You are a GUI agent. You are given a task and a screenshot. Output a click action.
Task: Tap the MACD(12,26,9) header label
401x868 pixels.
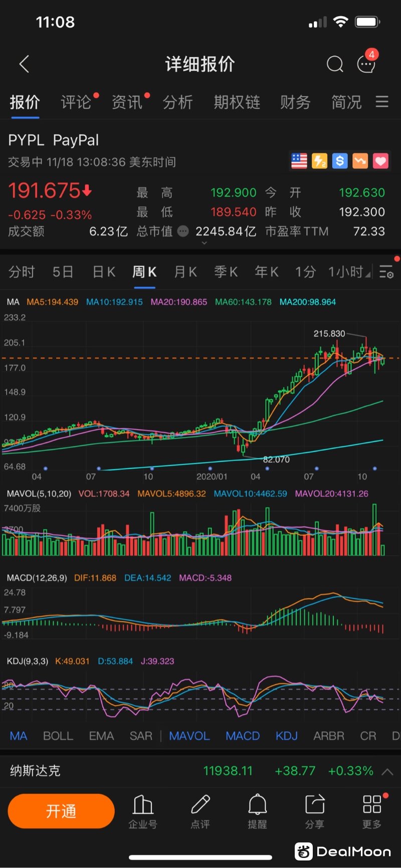coord(37,578)
